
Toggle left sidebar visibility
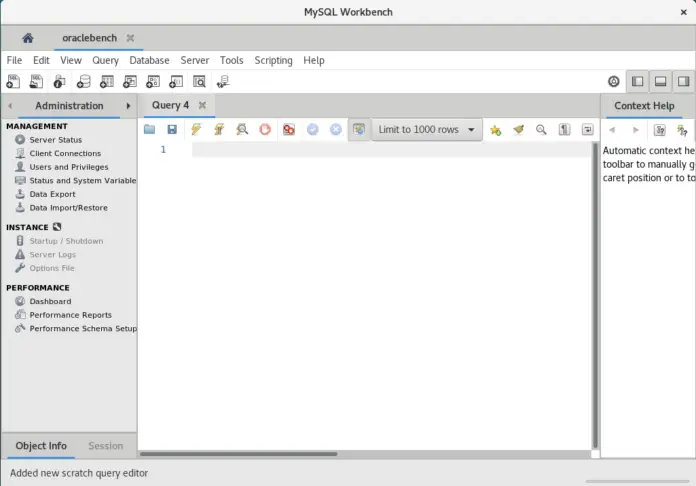(x=637, y=82)
